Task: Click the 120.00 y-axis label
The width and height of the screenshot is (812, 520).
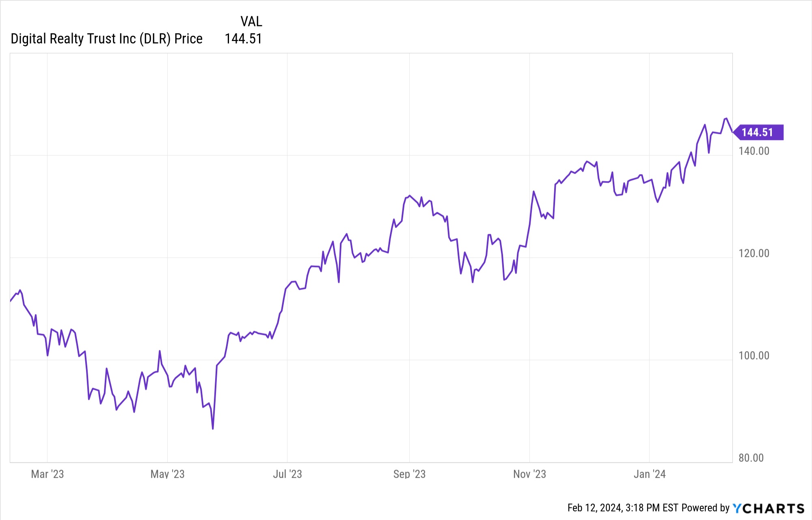Action: [754, 254]
